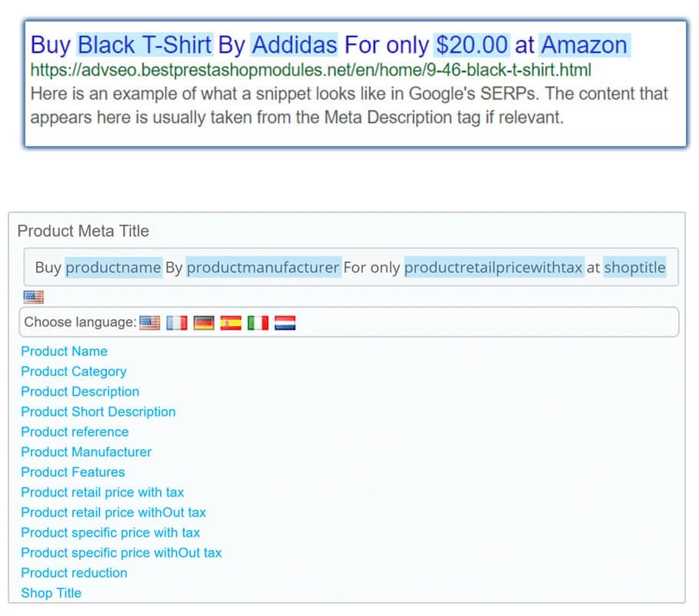This screenshot has width=699, height=616.
Task: Insert the Product Features variable
Action: [72, 472]
